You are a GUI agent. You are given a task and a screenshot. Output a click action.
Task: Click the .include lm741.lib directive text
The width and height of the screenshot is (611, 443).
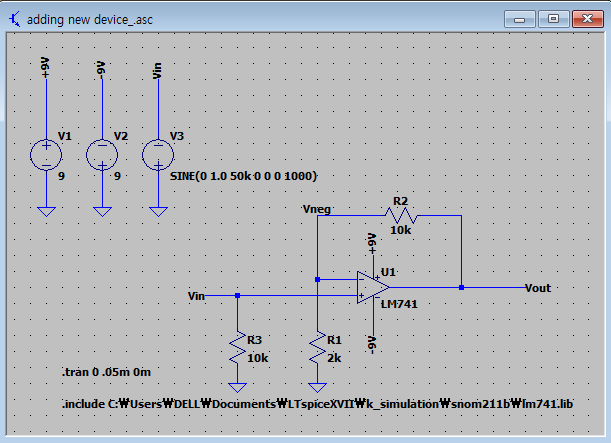[x=318, y=404]
